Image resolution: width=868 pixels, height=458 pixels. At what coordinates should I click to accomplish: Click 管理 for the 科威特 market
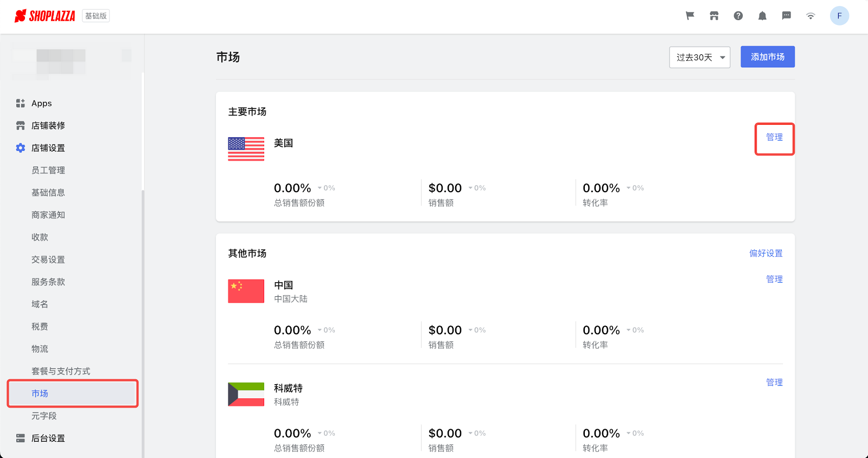774,383
